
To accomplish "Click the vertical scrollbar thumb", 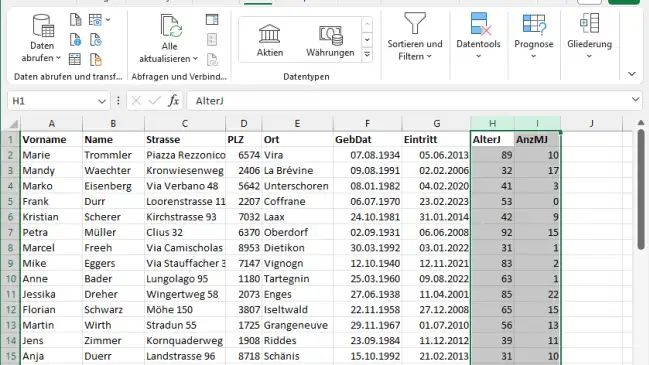I will tap(641, 190).
